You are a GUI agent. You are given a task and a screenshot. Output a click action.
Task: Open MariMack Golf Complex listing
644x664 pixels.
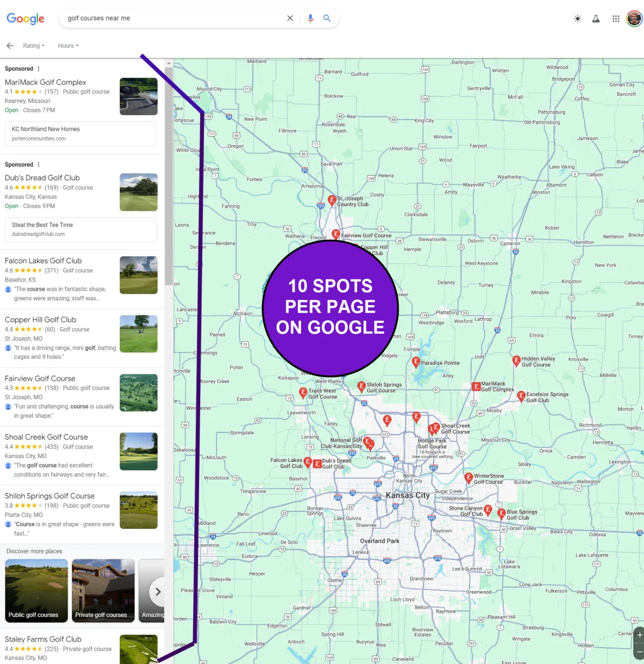click(46, 82)
